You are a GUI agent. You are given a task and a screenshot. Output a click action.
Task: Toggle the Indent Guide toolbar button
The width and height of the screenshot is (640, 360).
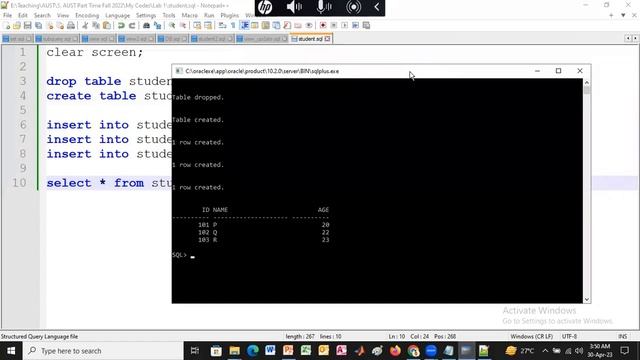click(x=244, y=25)
